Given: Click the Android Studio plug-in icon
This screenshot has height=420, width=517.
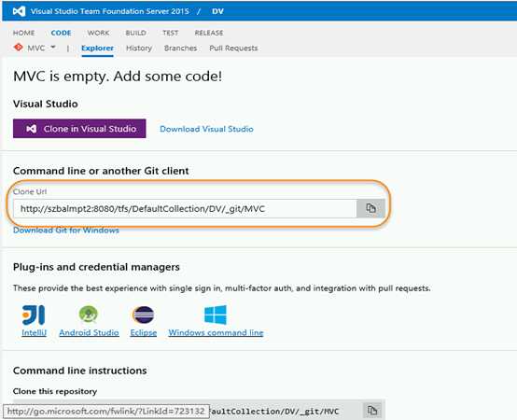Looking at the screenshot, I should [89, 315].
